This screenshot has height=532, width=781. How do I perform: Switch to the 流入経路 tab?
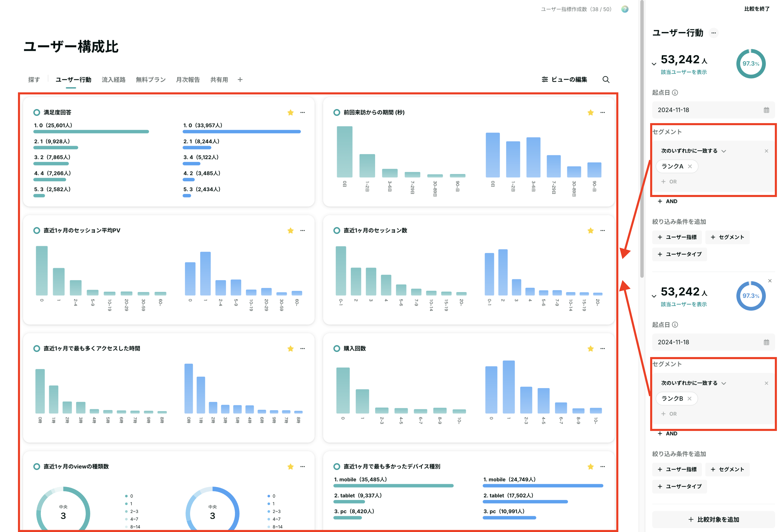click(x=114, y=80)
